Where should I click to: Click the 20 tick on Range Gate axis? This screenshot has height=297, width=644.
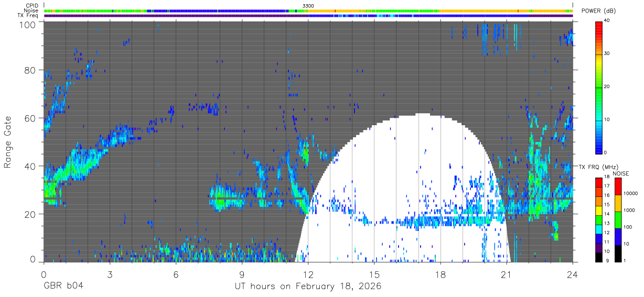coord(29,214)
